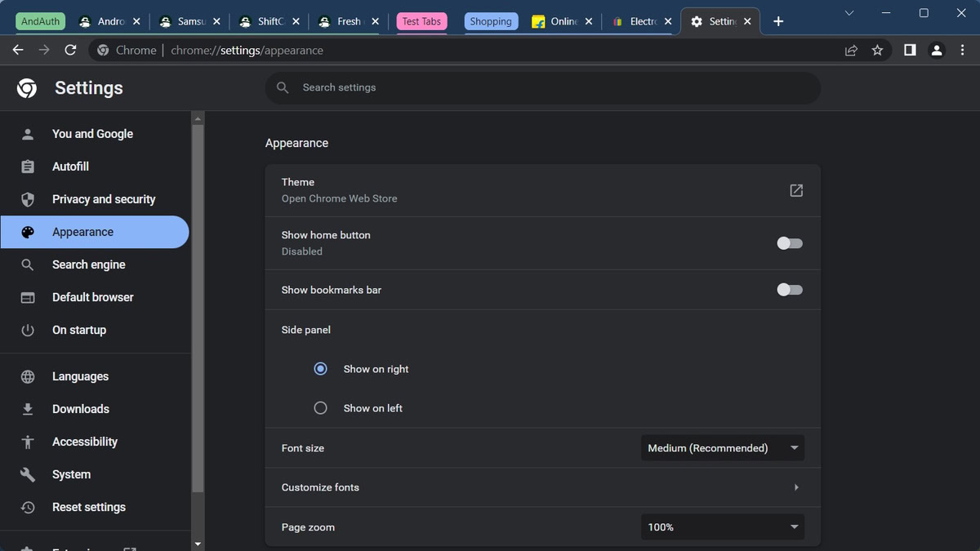Click the clipboard icon for Autofill
The height and width of the screenshot is (551, 980).
coord(28,167)
